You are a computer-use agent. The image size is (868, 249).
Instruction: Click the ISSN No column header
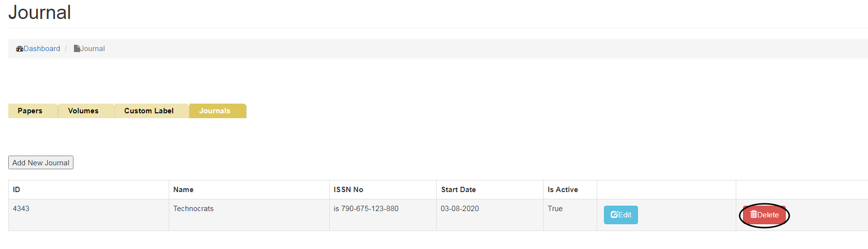[x=348, y=190]
